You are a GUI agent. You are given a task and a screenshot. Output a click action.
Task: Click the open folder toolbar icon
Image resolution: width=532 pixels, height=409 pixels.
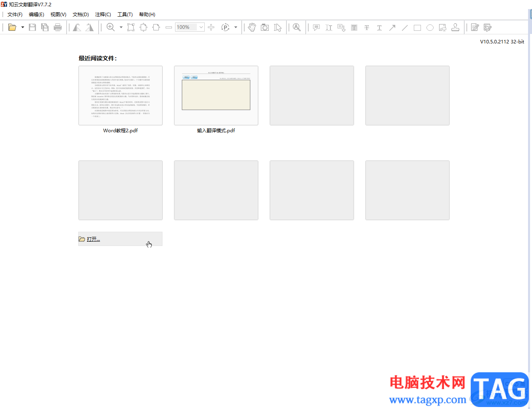click(x=12, y=27)
